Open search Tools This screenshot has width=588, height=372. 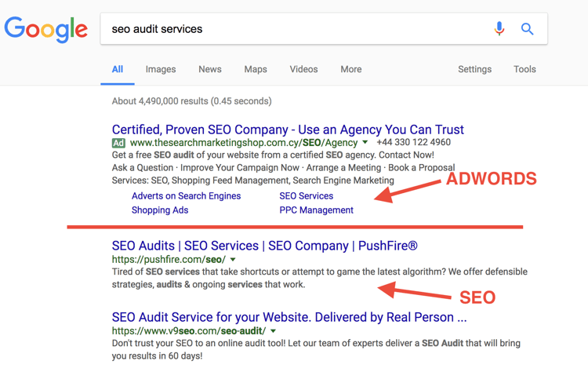524,69
